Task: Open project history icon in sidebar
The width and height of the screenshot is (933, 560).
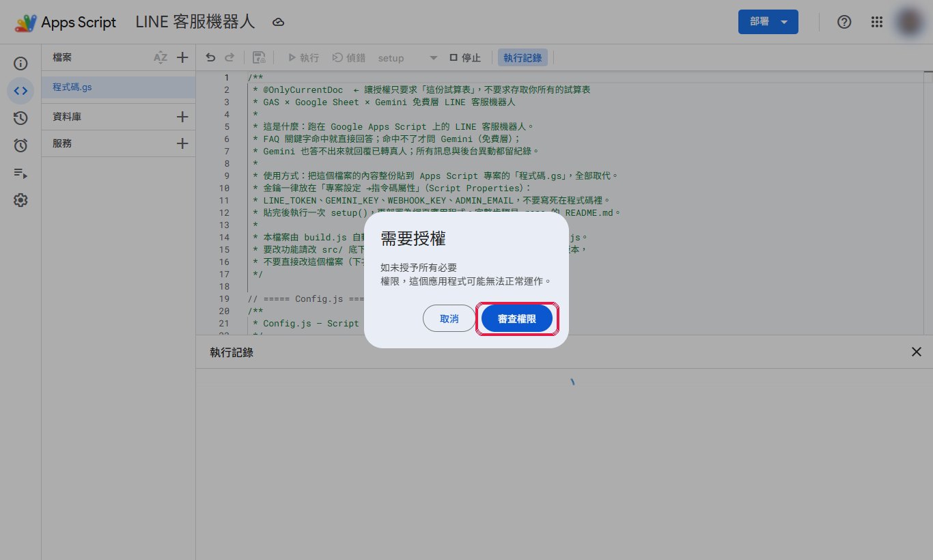Action: click(x=20, y=118)
